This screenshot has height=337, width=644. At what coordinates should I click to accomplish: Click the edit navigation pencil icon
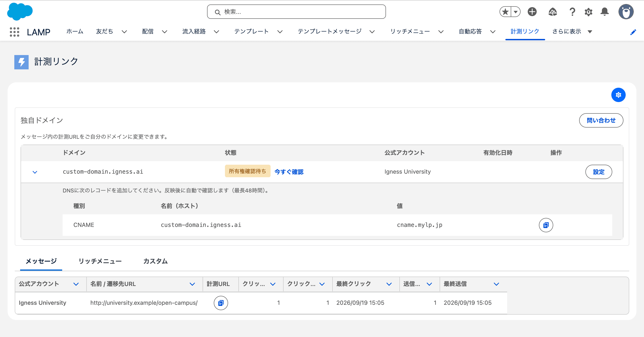pyautogui.click(x=633, y=32)
